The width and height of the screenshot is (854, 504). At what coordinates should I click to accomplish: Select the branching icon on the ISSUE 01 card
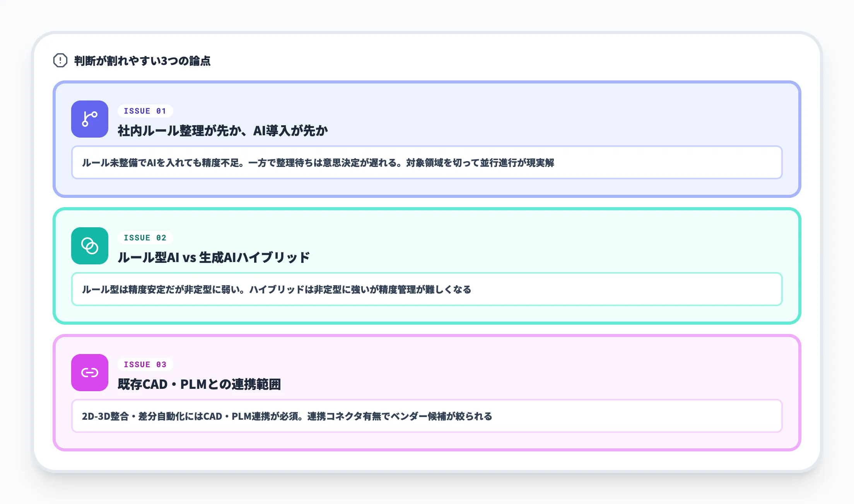(89, 119)
